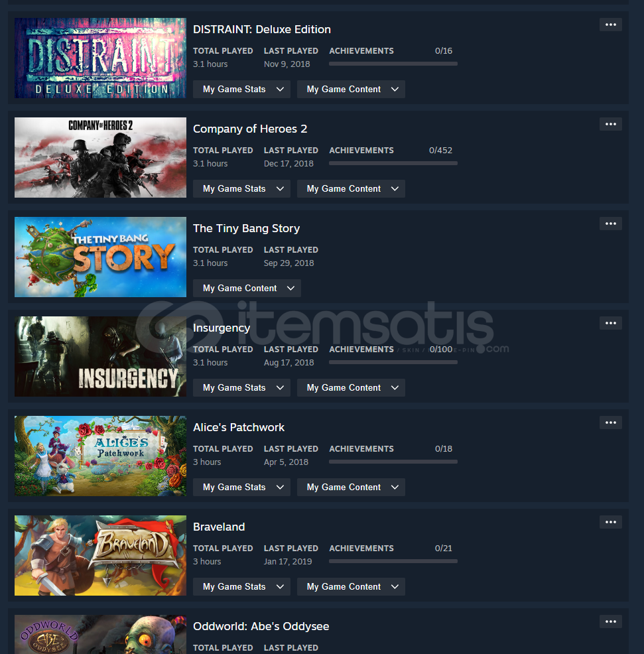Expand My Game Stats for Insurgency

[241, 388]
